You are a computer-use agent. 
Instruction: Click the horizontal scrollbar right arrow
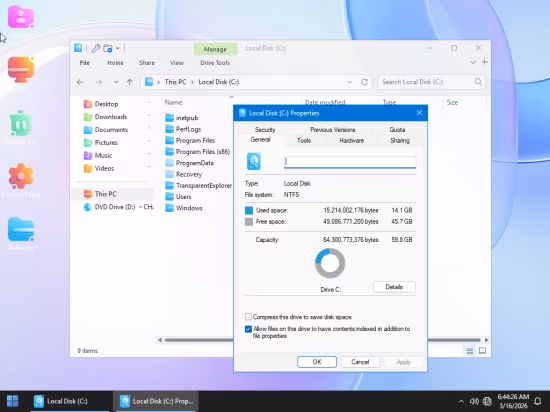coord(486,340)
